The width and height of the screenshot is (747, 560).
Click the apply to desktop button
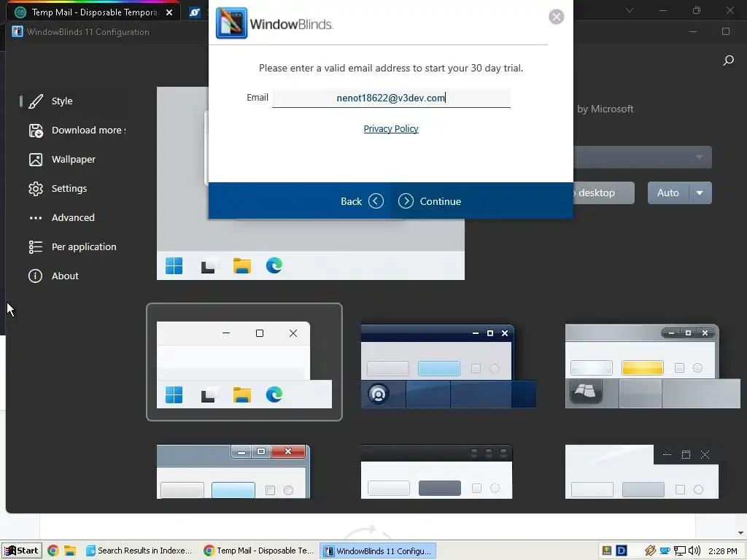[603, 192]
